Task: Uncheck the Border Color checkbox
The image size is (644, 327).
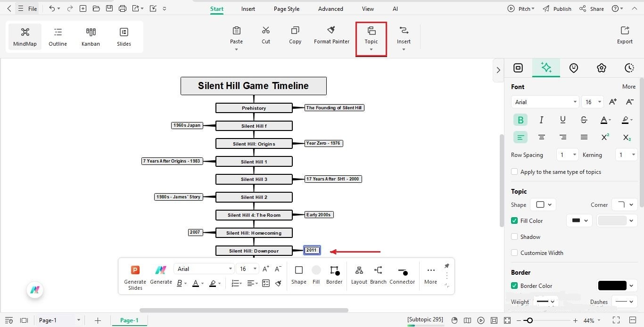Action: (514, 286)
